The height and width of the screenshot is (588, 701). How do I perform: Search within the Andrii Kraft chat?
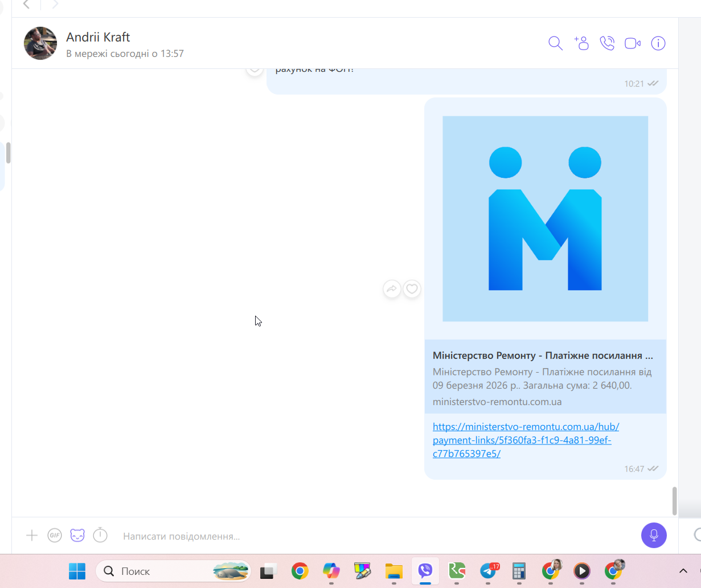[x=555, y=43]
